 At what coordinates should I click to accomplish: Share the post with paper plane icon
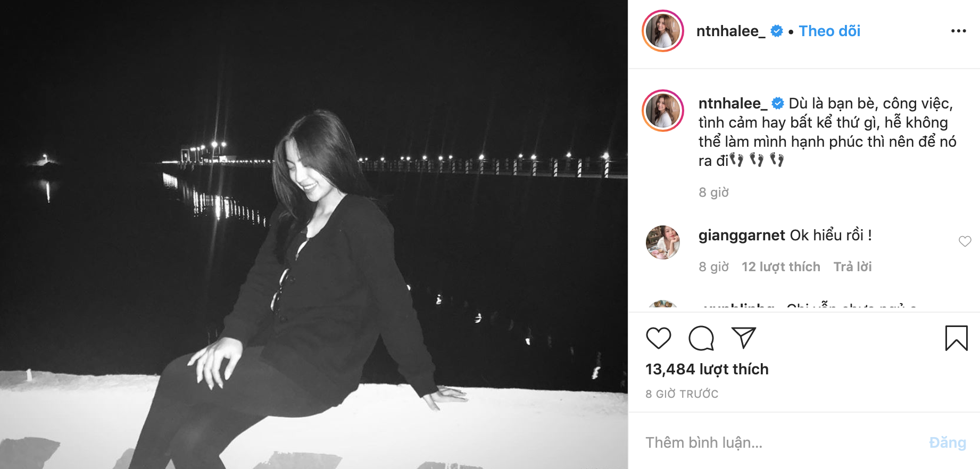pyautogui.click(x=743, y=338)
